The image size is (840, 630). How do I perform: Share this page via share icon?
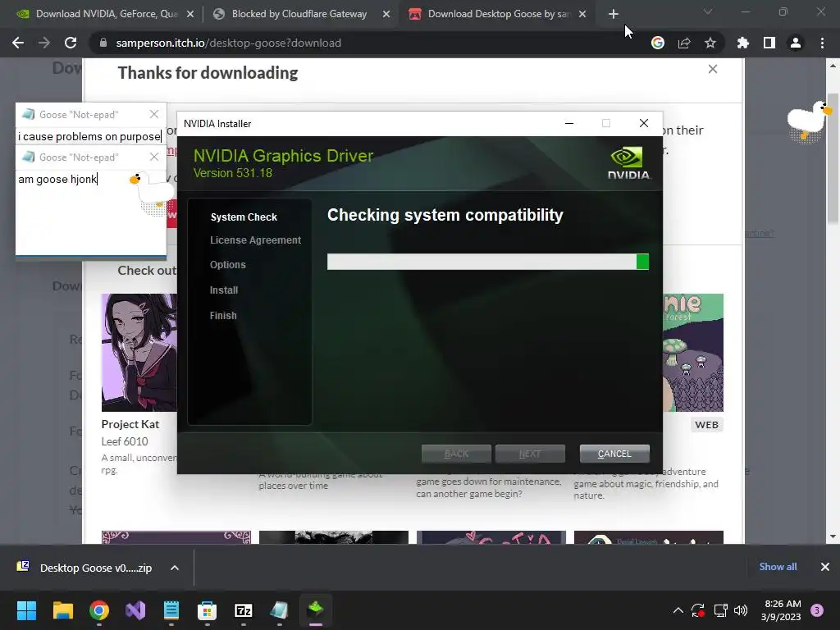click(684, 43)
